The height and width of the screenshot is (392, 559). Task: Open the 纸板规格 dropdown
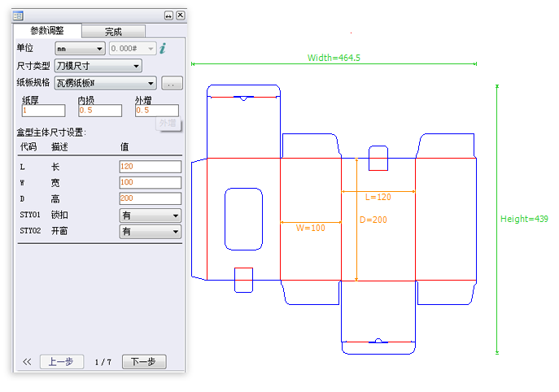pos(106,83)
